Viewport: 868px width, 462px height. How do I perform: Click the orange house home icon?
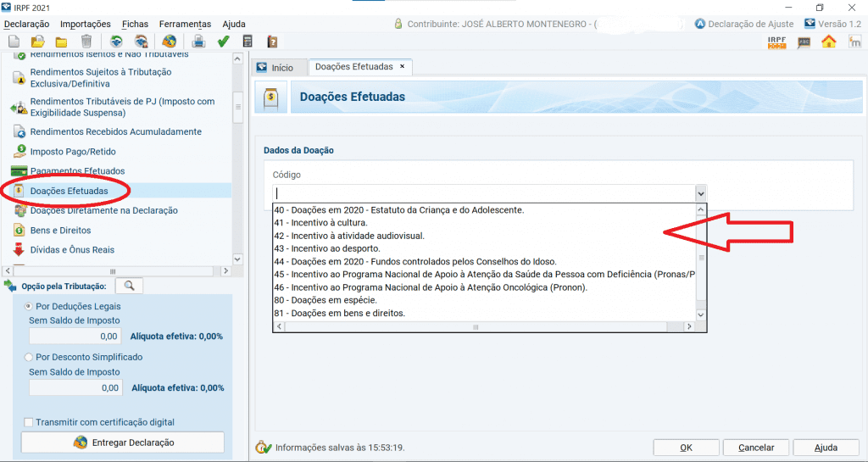pyautogui.click(x=829, y=42)
